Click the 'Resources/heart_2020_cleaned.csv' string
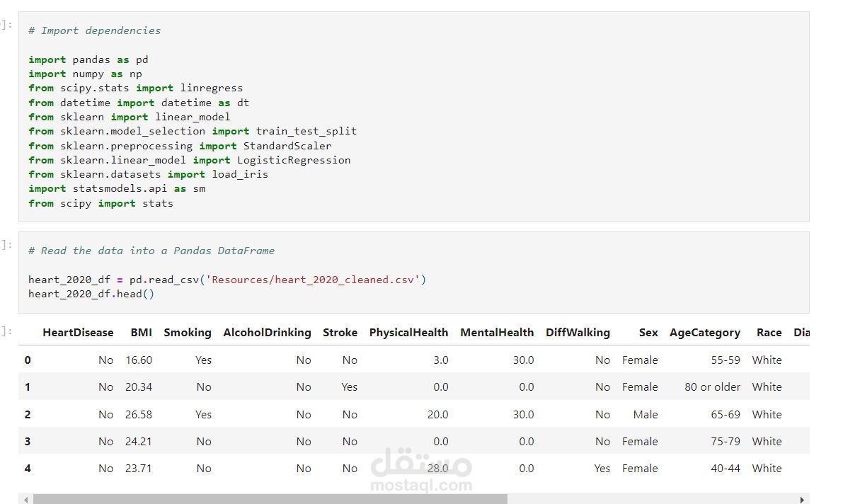The width and height of the screenshot is (843, 504). tap(313, 280)
